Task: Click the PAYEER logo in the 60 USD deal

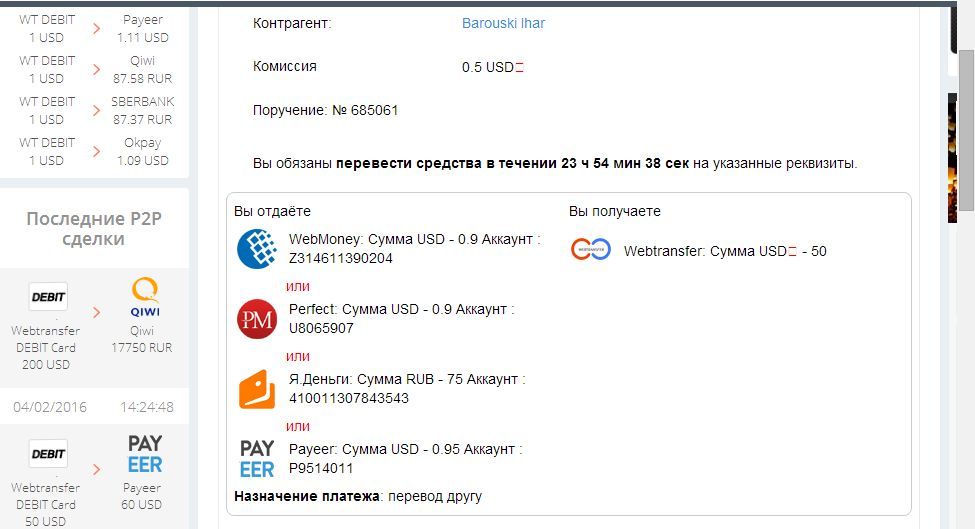Action: [144, 453]
